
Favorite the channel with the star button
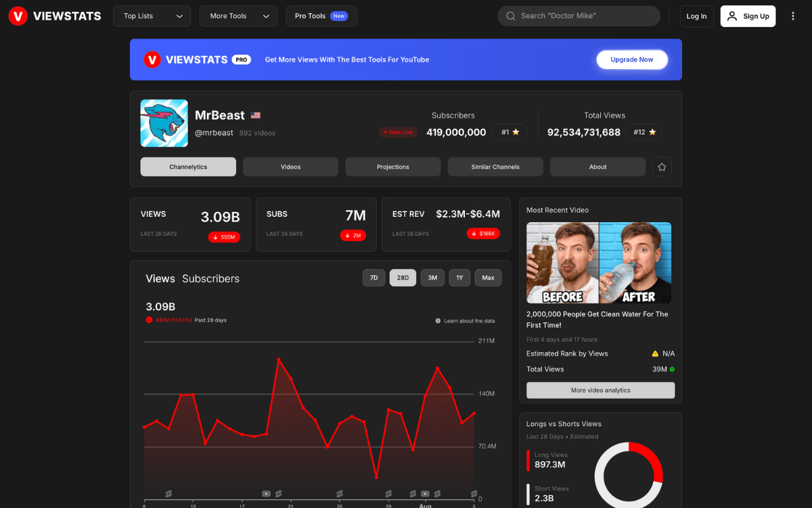662,167
